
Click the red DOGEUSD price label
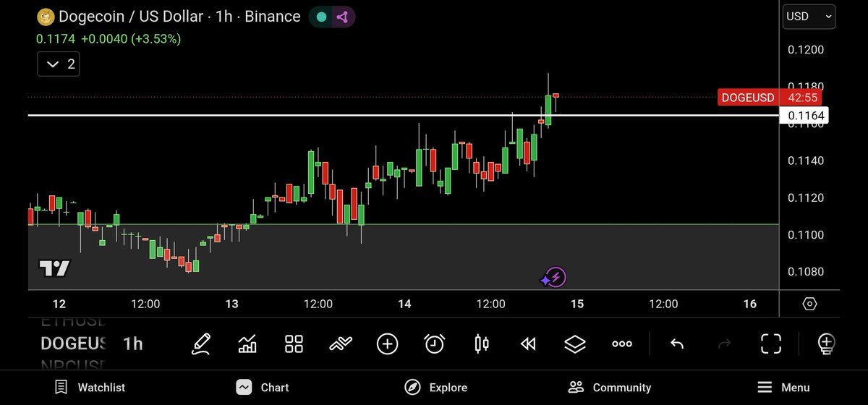click(748, 98)
